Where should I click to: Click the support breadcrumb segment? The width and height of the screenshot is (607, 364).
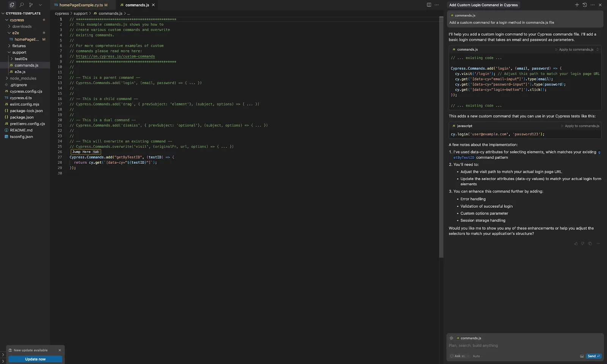pyautogui.click(x=80, y=13)
